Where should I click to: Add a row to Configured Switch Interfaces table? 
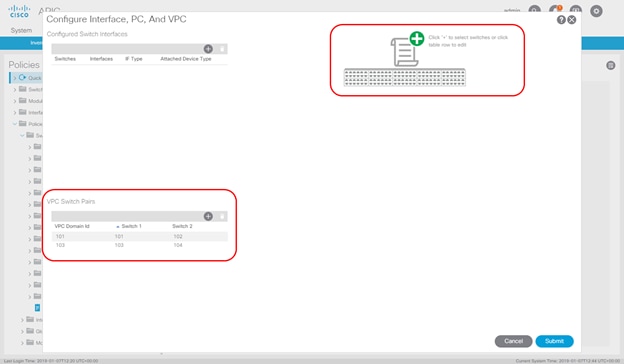click(x=208, y=49)
